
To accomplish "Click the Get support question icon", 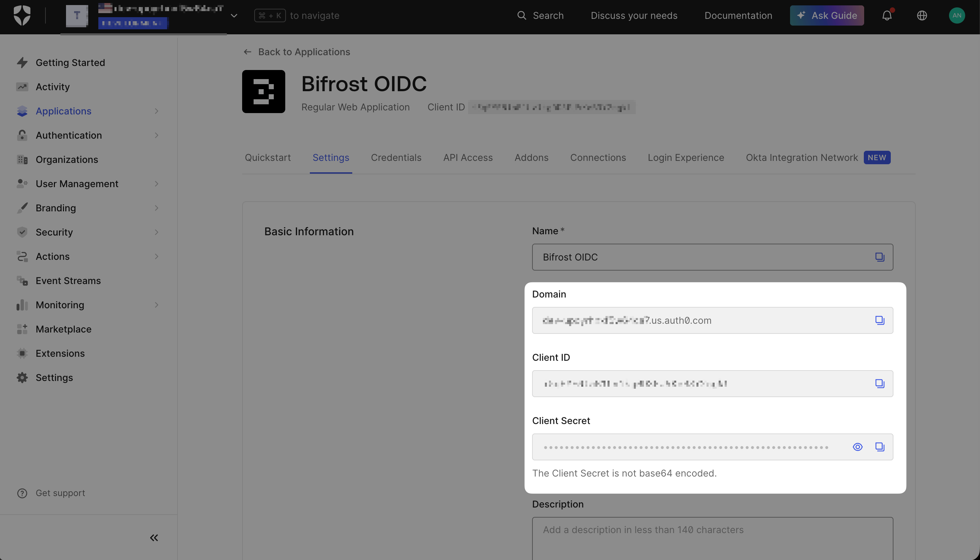I will [x=22, y=493].
